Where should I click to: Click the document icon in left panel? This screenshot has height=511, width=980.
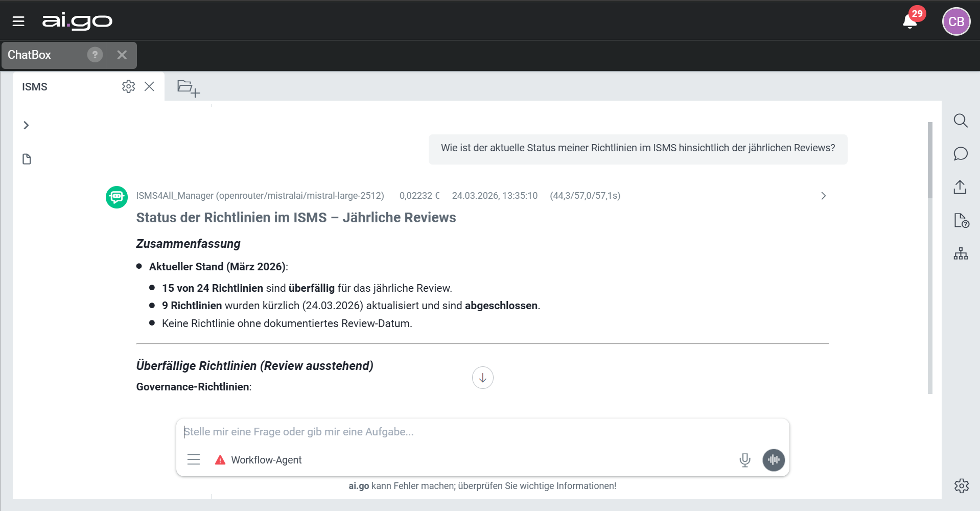tap(27, 159)
